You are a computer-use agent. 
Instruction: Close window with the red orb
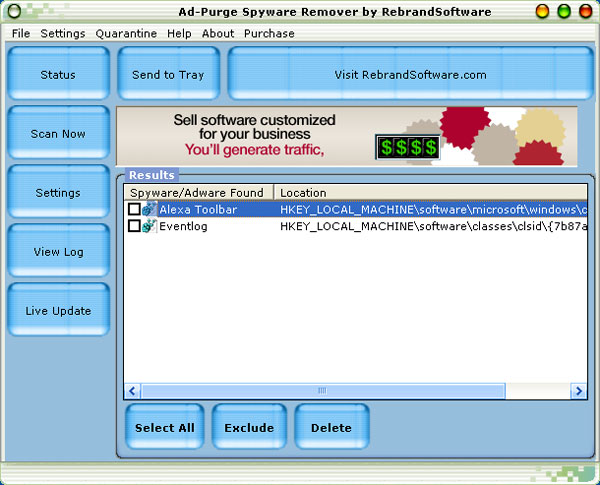[x=585, y=11]
